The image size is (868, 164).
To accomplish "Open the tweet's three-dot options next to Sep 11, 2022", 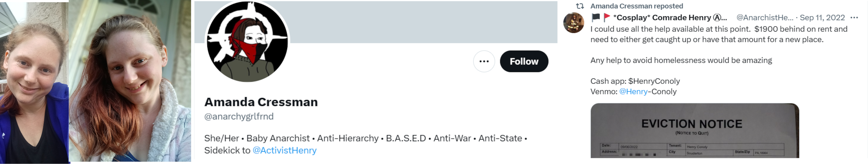I will [854, 17].
